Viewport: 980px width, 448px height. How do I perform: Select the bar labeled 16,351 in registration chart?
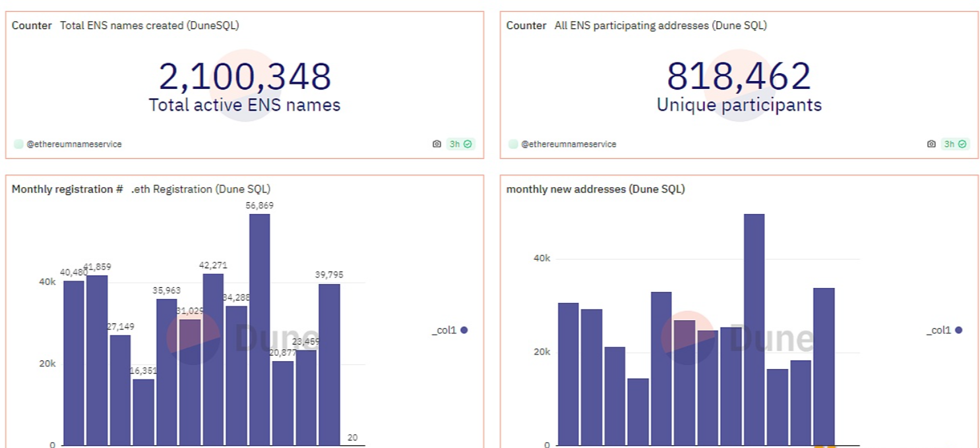[x=143, y=412]
